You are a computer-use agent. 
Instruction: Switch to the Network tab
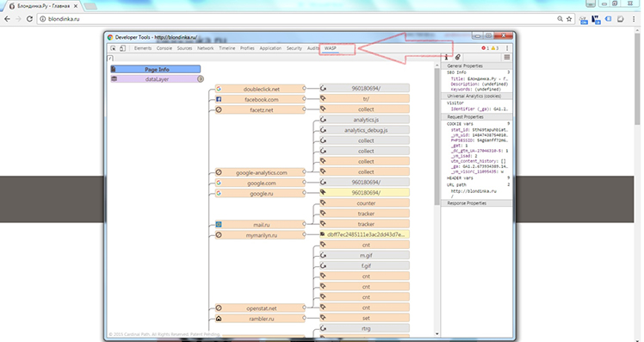[206, 48]
